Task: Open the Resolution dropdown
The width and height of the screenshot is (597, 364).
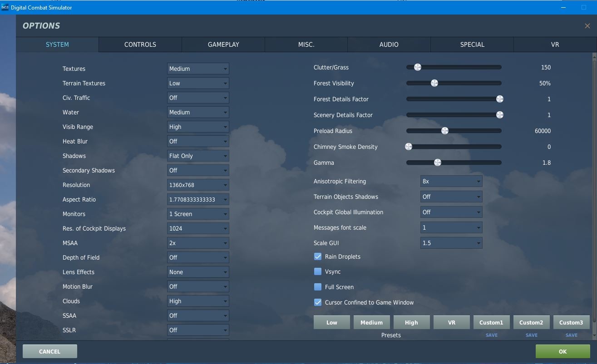Action: pyautogui.click(x=198, y=185)
